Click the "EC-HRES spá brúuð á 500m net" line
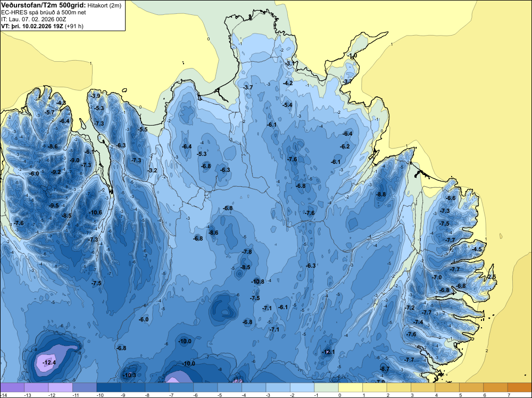 (x=44, y=12)
